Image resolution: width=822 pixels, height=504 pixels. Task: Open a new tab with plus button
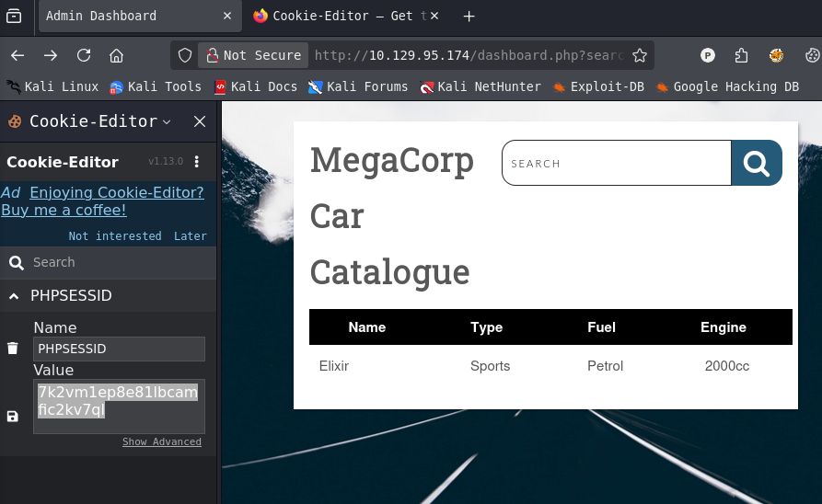coord(469,17)
